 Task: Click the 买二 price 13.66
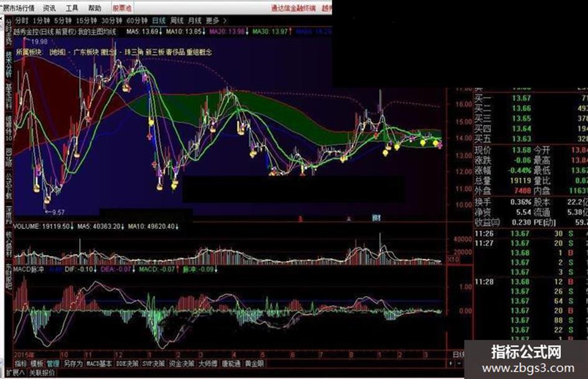pyautogui.click(x=521, y=108)
